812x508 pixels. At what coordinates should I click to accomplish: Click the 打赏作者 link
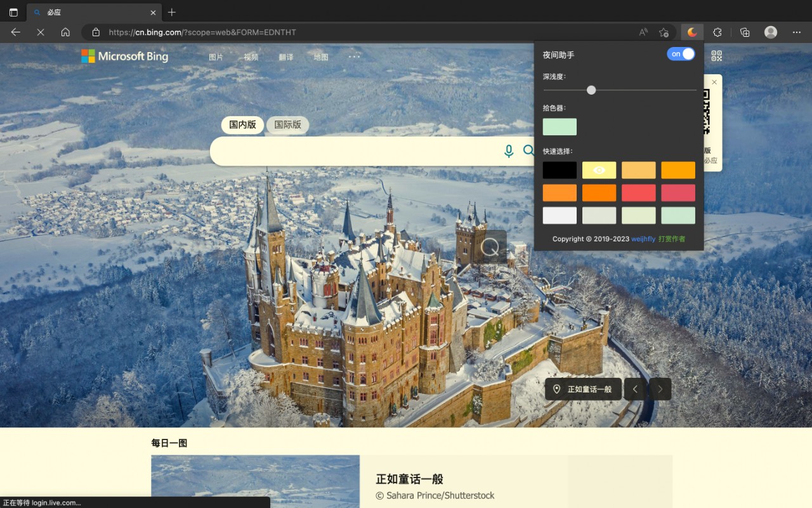(x=672, y=239)
